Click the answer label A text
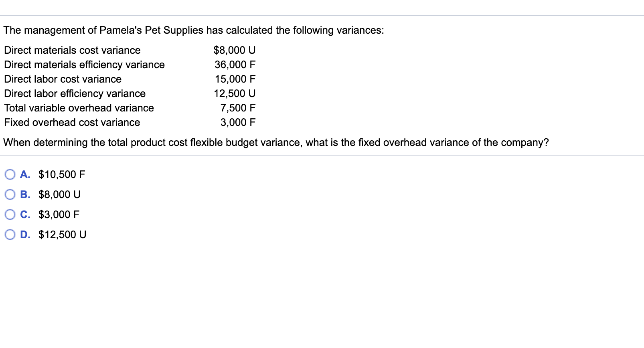Screen dimensions: 644x348 (x=25, y=174)
